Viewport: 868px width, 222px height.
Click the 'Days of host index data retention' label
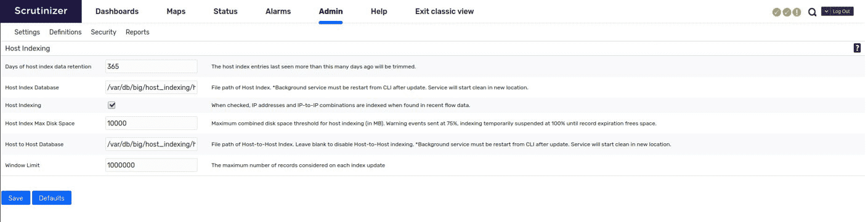click(x=48, y=66)
